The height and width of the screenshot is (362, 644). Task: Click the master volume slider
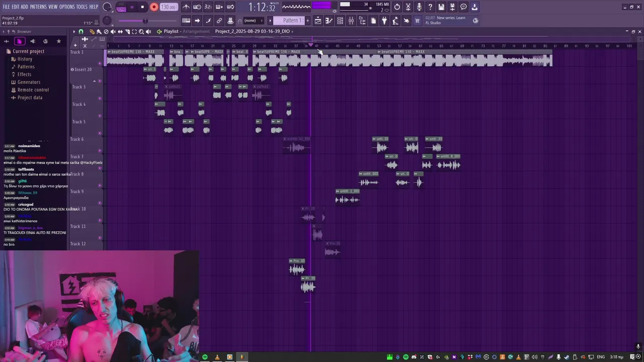(147, 21)
